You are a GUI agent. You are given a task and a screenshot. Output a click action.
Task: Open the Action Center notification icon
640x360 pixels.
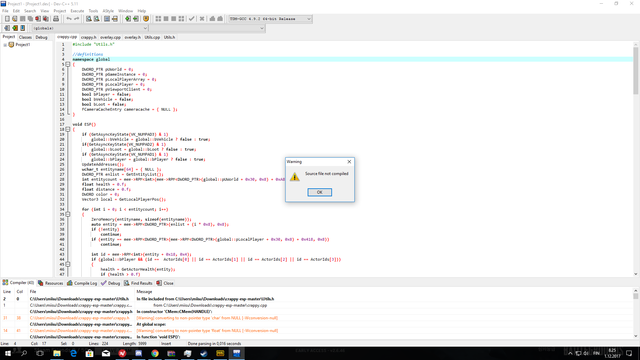629,353
